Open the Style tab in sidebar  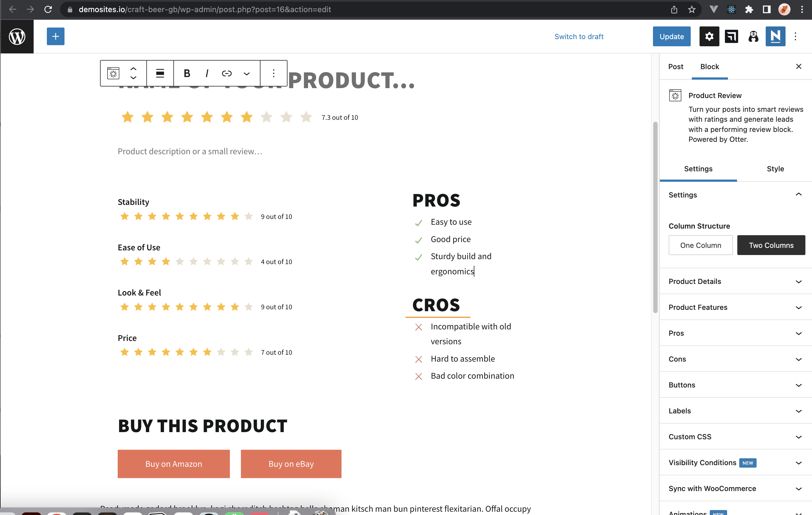tap(775, 169)
